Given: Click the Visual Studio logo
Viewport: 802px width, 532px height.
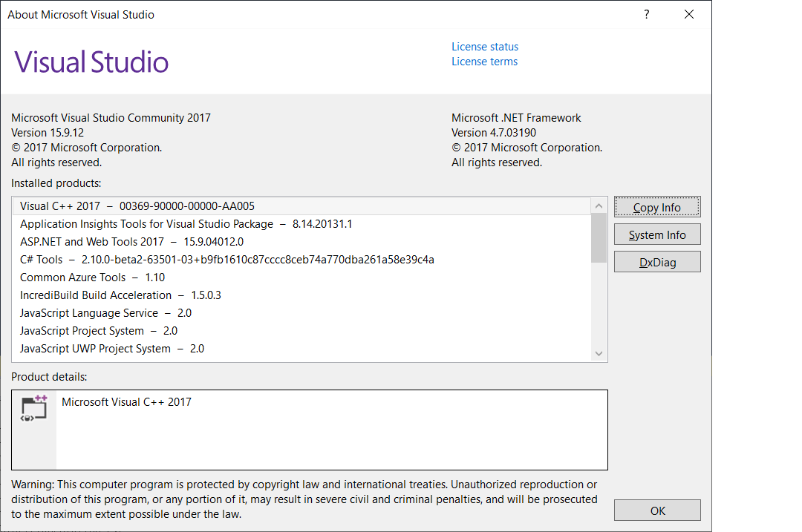Looking at the screenshot, I should (91, 62).
